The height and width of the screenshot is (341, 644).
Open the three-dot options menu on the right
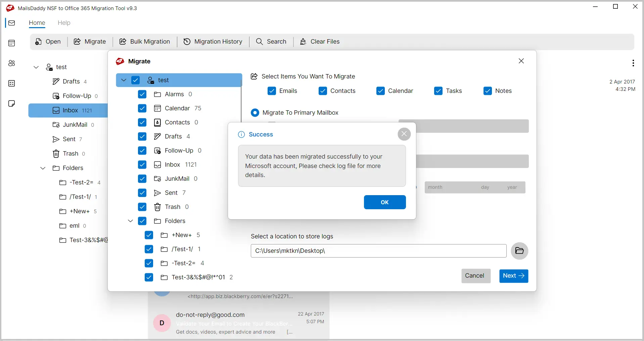(x=633, y=63)
